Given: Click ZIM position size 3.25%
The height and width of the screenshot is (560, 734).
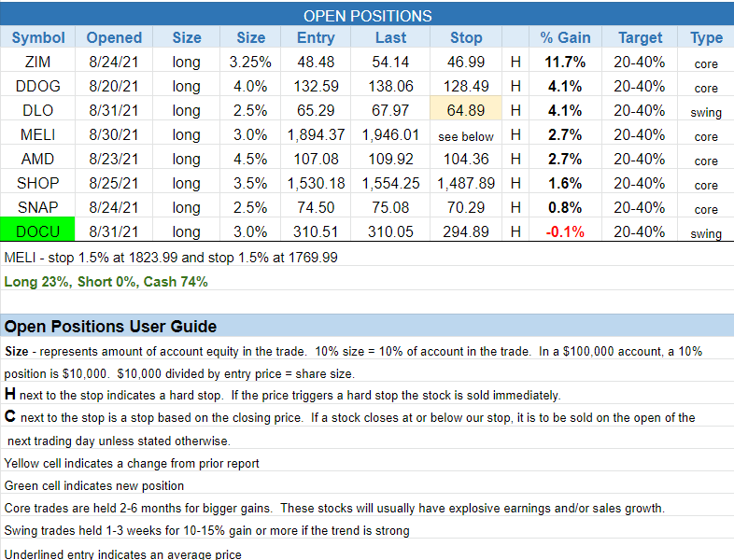Looking at the screenshot, I should click(x=250, y=62).
